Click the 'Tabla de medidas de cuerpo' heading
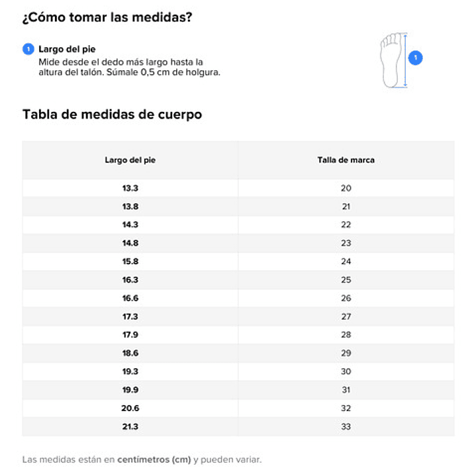Screen dimensions: 476x476 112,115
